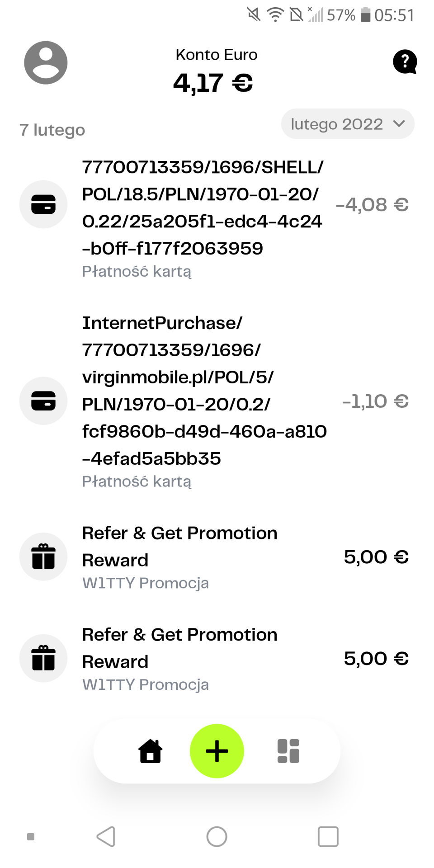Tap the virginmobile.pl card payment icon
Screen dimensions: 434x868
pyautogui.click(x=43, y=401)
